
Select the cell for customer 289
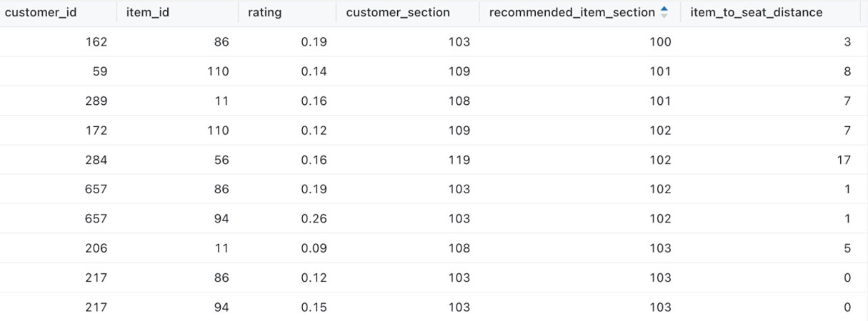95,101
